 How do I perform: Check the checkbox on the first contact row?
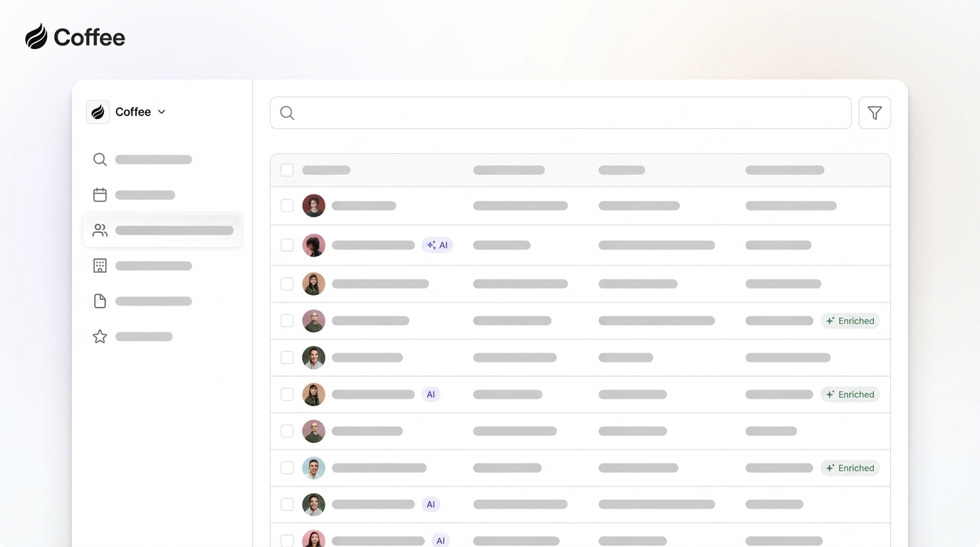[x=287, y=205]
